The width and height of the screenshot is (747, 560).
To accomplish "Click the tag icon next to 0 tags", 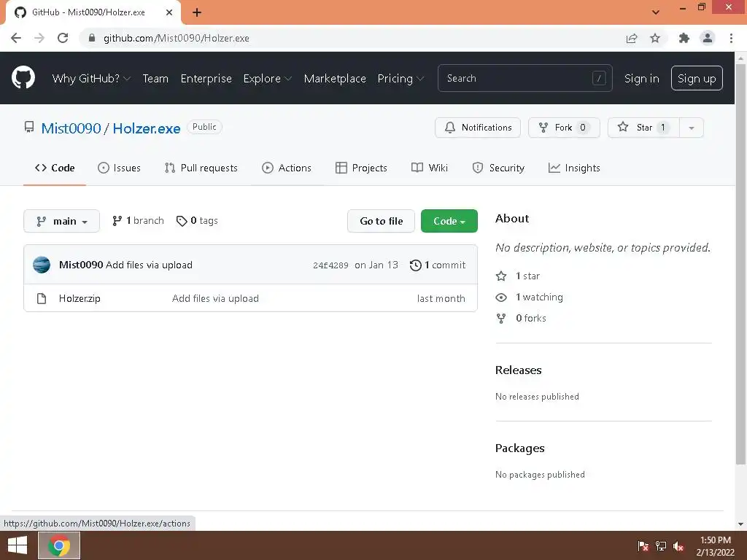I will pyautogui.click(x=182, y=221).
